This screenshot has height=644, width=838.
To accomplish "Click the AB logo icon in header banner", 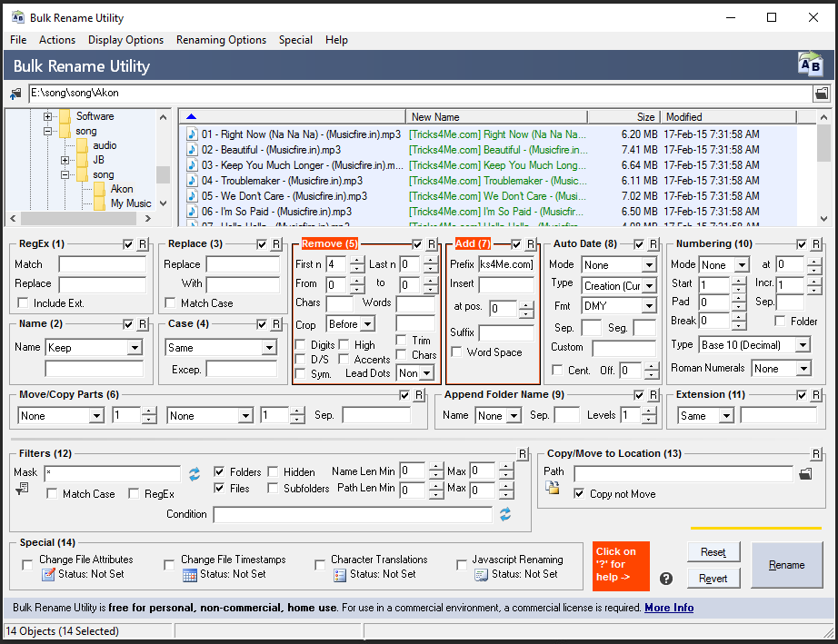I will [x=810, y=64].
